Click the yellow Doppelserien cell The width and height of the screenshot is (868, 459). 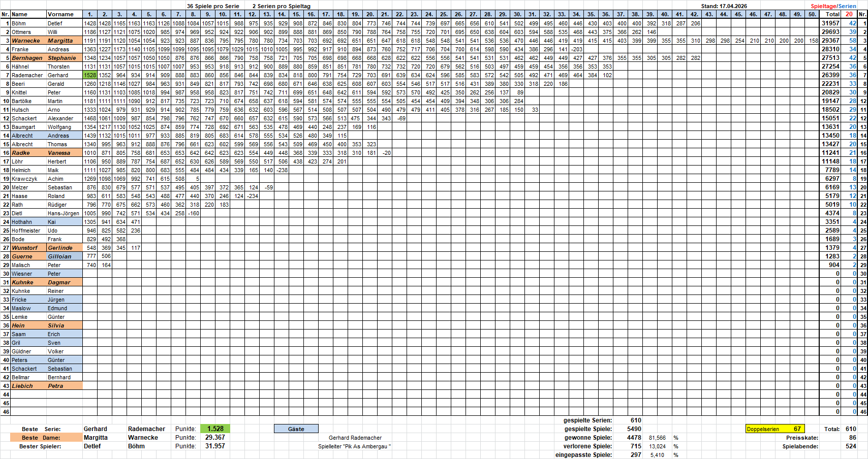pyautogui.click(x=774, y=429)
